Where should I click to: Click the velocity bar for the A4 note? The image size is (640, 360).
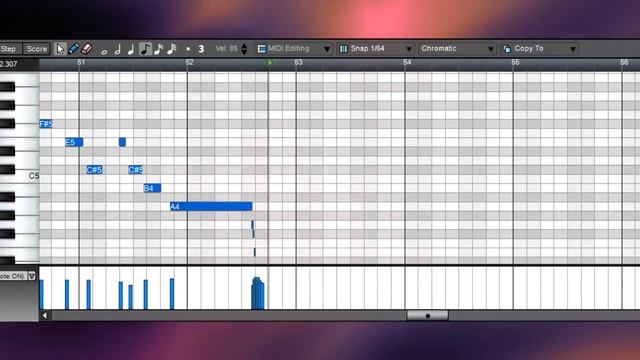point(172,294)
